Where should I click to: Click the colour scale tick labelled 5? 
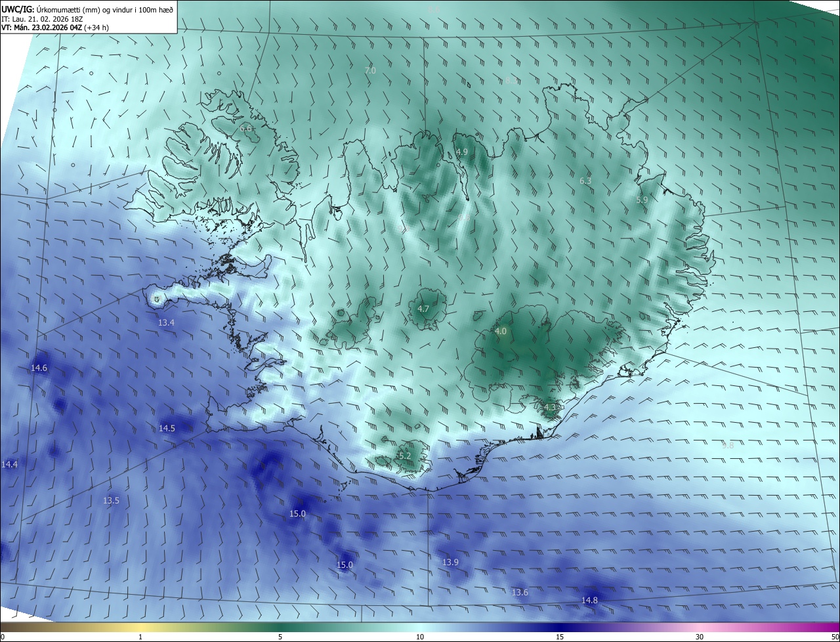pyautogui.click(x=280, y=637)
